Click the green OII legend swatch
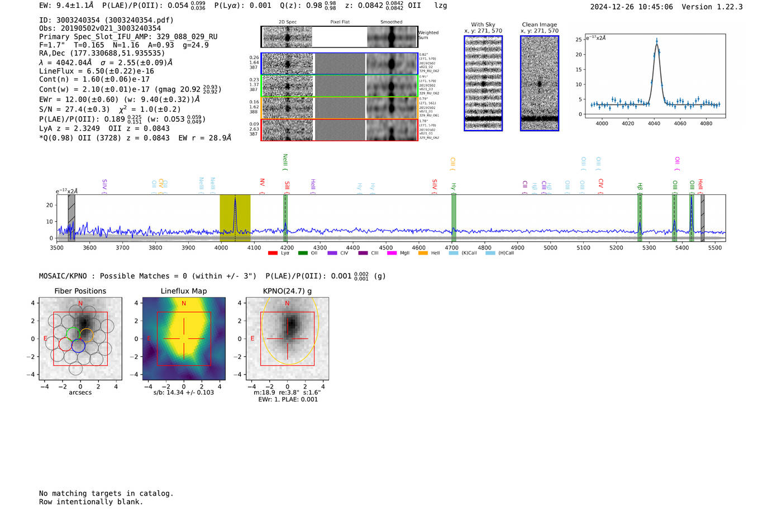Image resolution: width=782 pixels, height=532 pixels. [303, 253]
